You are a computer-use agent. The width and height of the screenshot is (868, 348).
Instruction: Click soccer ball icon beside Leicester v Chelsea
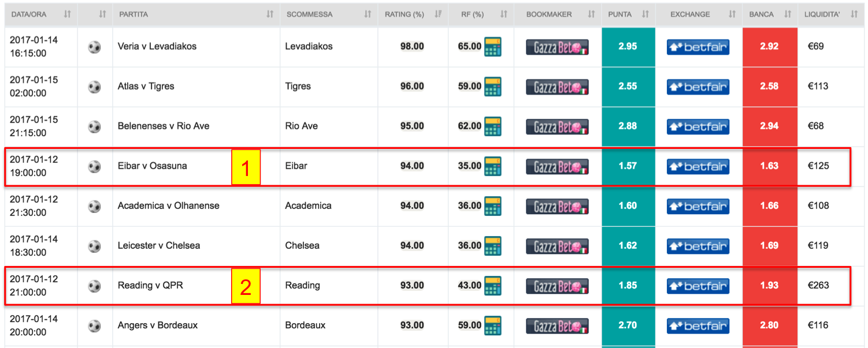tap(94, 246)
